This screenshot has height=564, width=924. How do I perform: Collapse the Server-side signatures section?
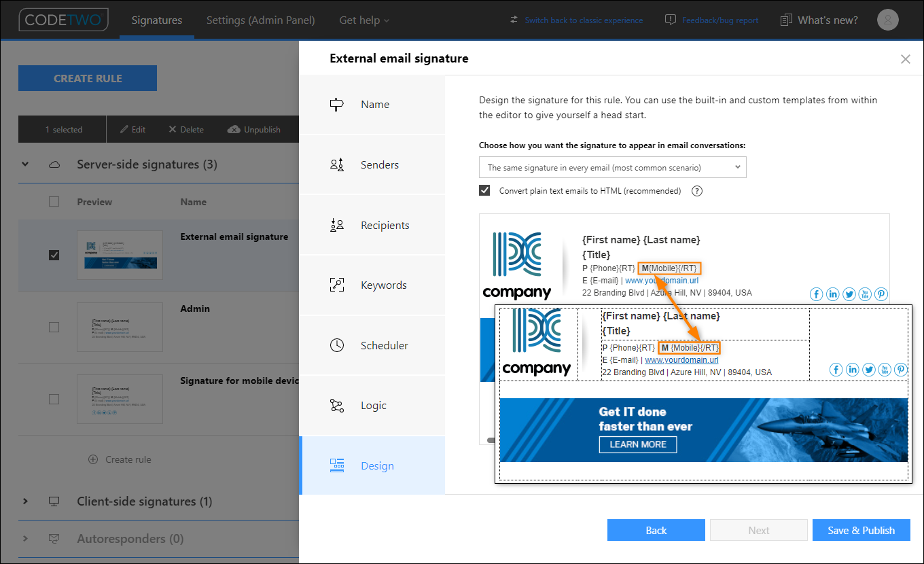[25, 164]
